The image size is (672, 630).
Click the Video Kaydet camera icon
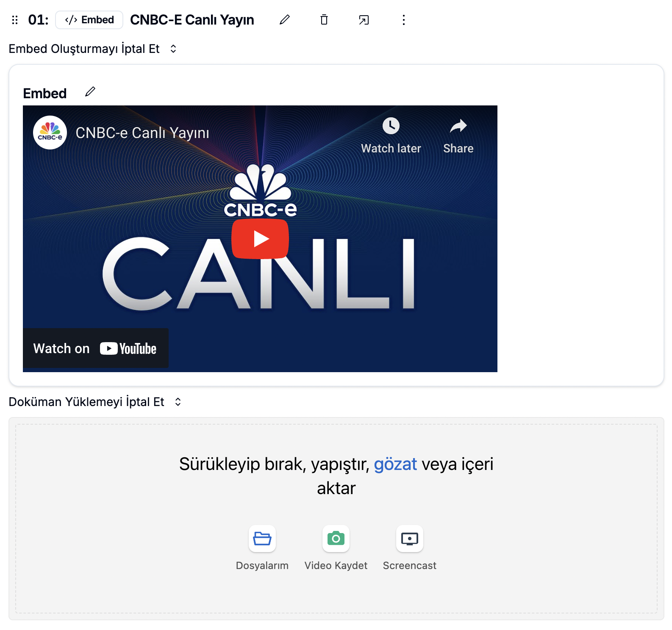[336, 539]
